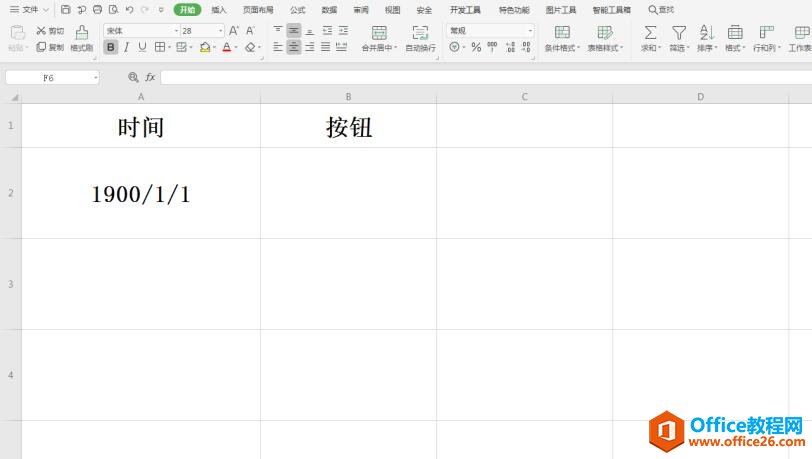Switch to the 数据 data tab
The width and height of the screenshot is (812, 459).
(x=329, y=9)
